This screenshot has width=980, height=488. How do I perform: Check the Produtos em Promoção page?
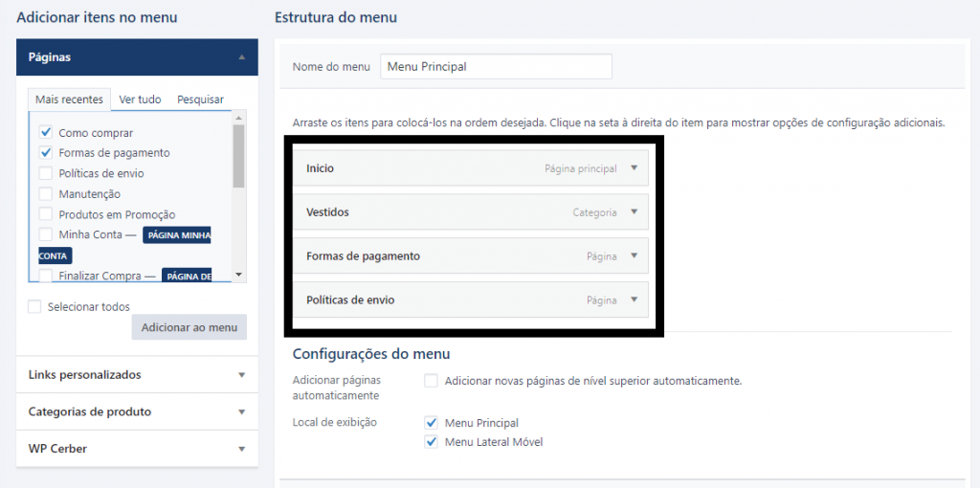click(46, 213)
